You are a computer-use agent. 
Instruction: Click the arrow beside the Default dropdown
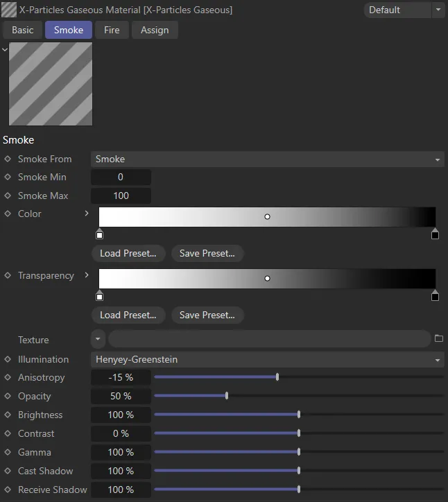(438, 10)
